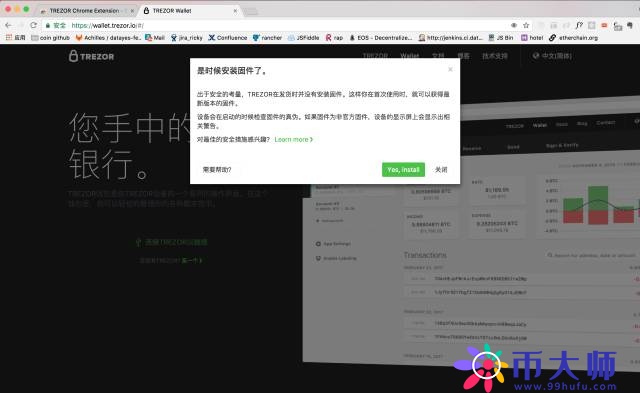640x393 pixels.
Task: Open 技术支持 in the site navigation
Action: (495, 56)
